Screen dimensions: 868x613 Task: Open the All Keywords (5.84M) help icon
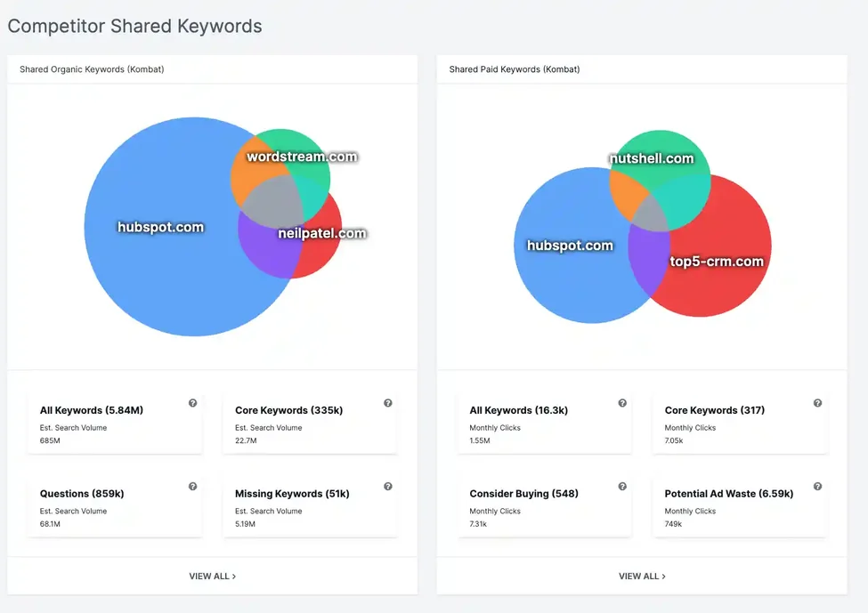tap(192, 402)
